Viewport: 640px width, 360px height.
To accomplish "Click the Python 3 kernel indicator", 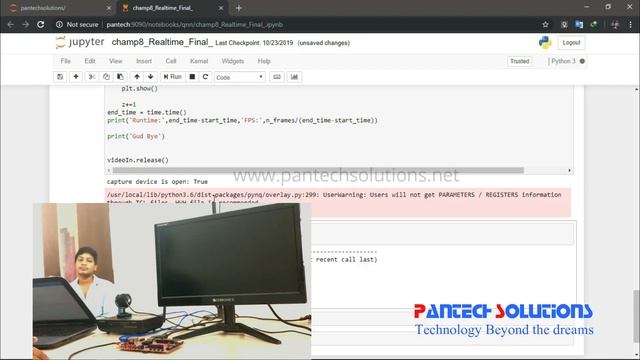I will click(x=568, y=61).
